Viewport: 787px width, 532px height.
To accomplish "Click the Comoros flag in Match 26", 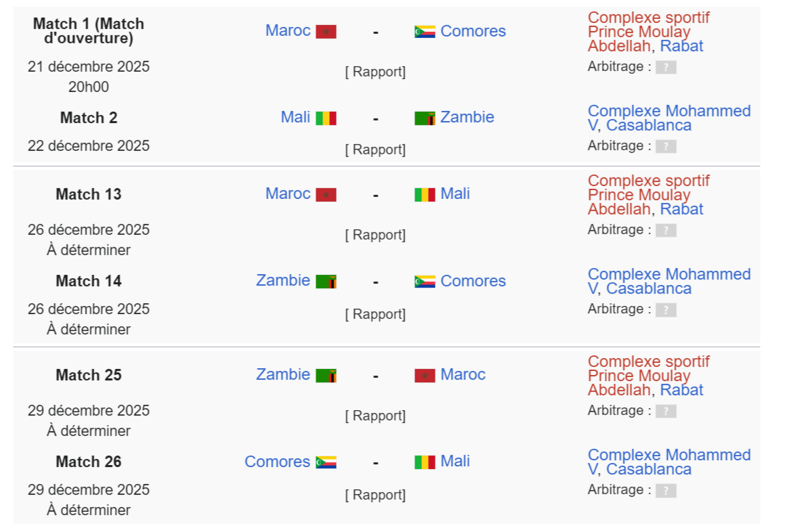I will click(326, 462).
